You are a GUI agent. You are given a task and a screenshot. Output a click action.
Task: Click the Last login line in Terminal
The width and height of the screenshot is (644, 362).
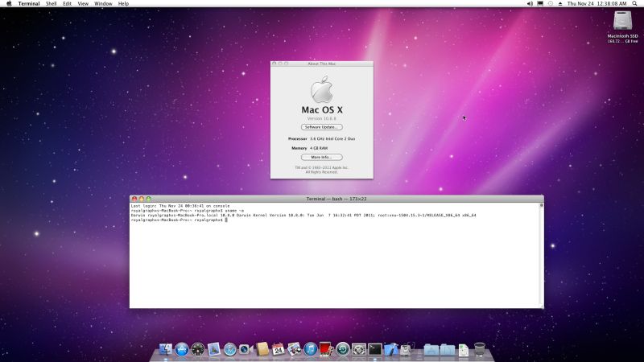coord(180,206)
